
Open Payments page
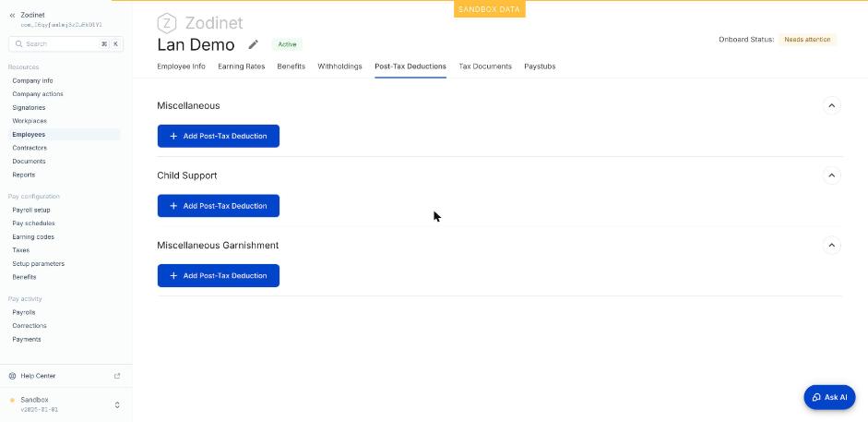pyautogui.click(x=27, y=340)
